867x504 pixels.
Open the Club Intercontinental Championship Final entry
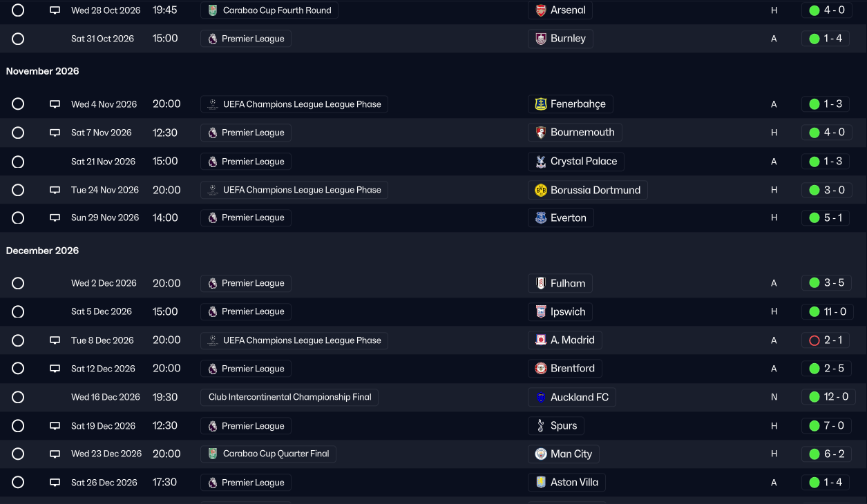(289, 396)
